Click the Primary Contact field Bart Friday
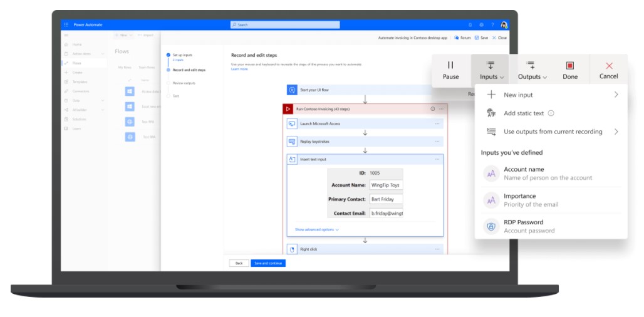 [x=386, y=199]
